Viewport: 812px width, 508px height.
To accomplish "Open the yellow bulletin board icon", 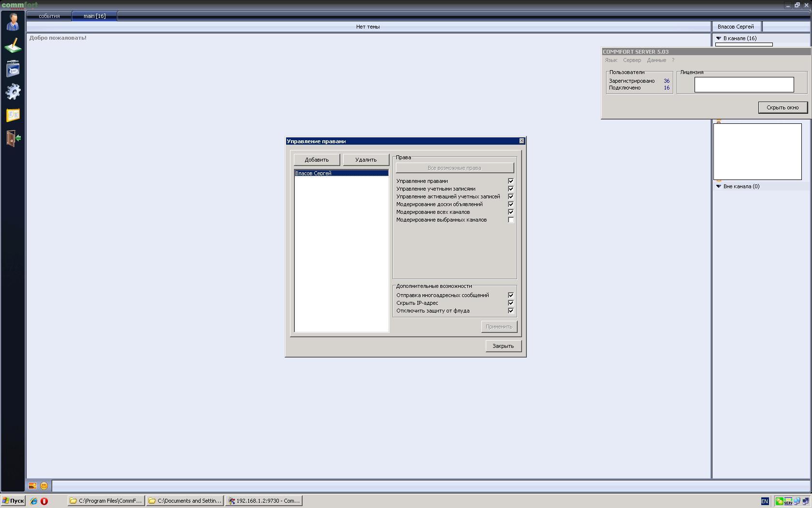I will 13,115.
